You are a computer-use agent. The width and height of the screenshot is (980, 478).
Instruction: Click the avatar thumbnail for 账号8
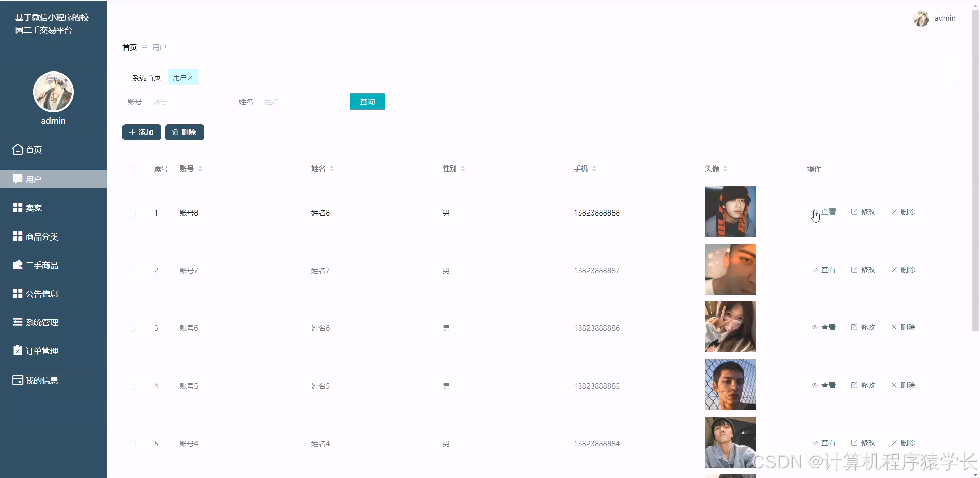pos(730,211)
